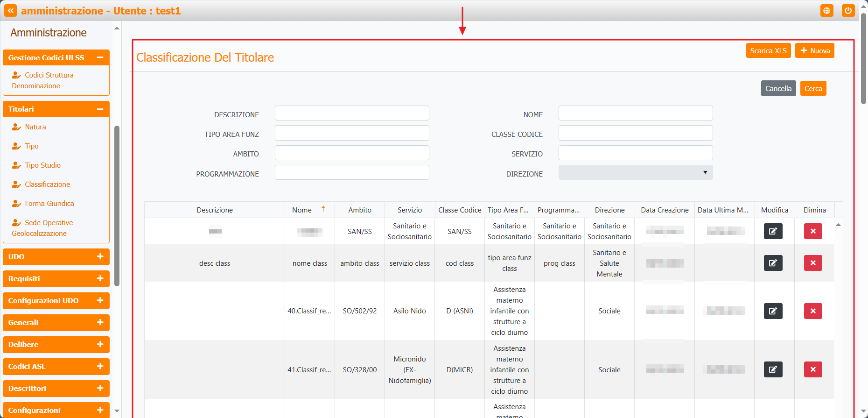868x418 pixels.
Task: Expand the Requisiti sidebar section
Action: coord(100,278)
